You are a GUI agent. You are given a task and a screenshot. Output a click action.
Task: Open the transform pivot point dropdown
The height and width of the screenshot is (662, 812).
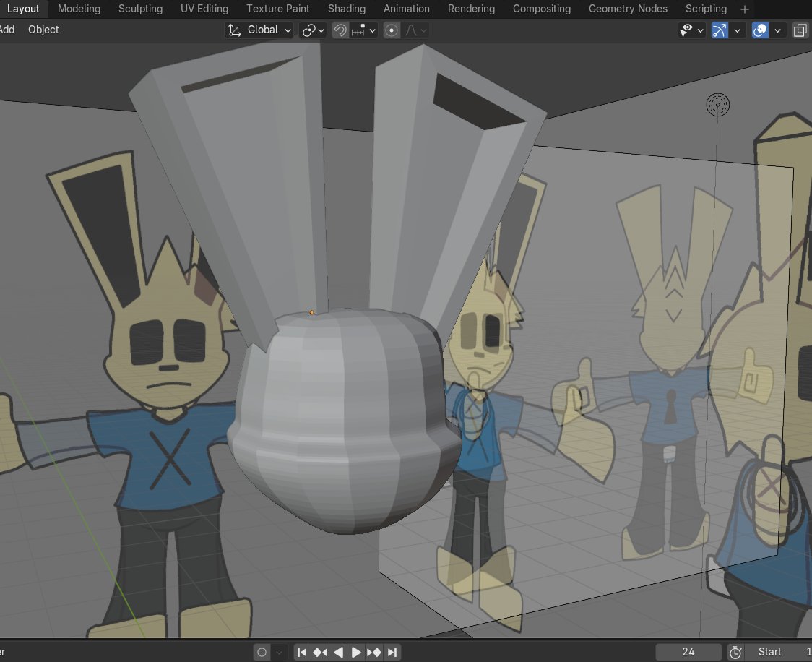313,30
